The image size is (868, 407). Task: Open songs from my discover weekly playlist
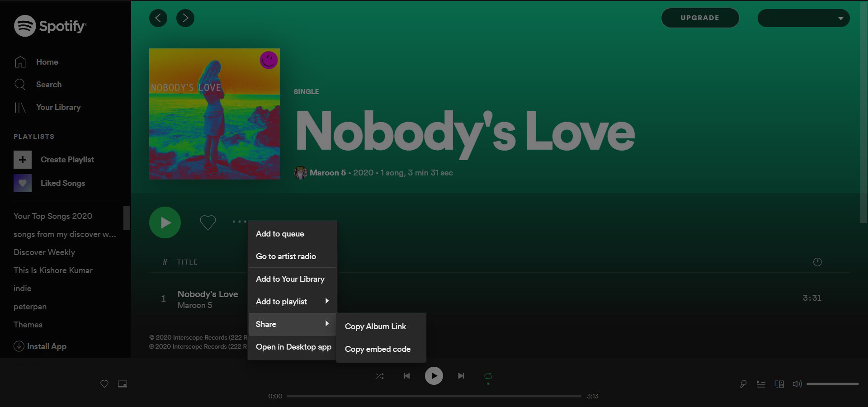tap(65, 234)
